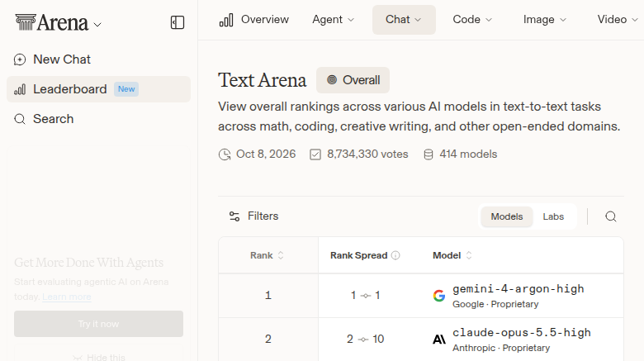Open the leaderboard search magnifier icon

[611, 216]
